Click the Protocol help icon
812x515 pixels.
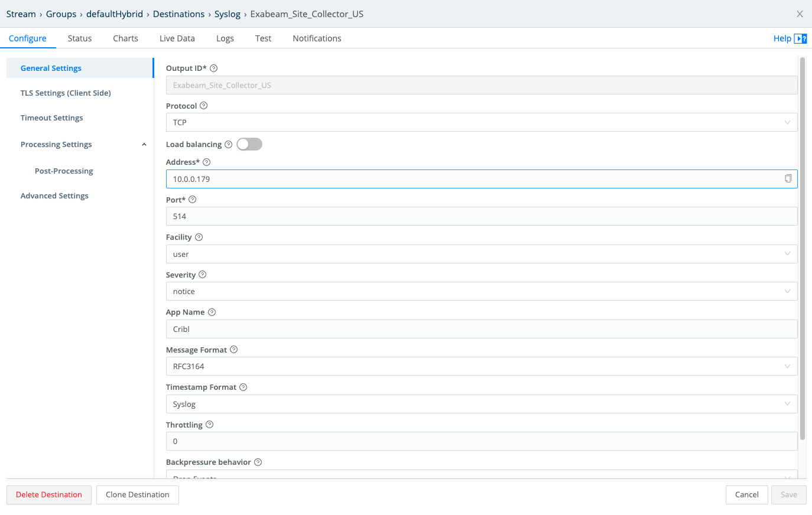[203, 106]
